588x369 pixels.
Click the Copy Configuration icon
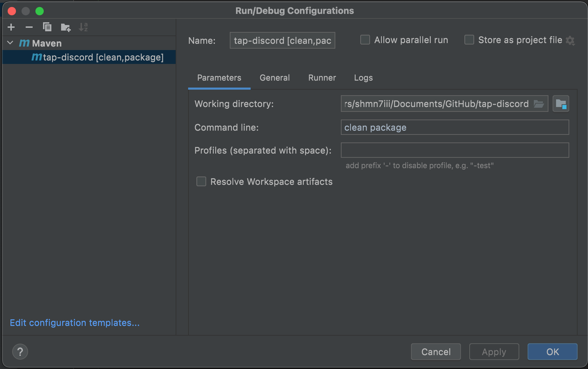[47, 27]
